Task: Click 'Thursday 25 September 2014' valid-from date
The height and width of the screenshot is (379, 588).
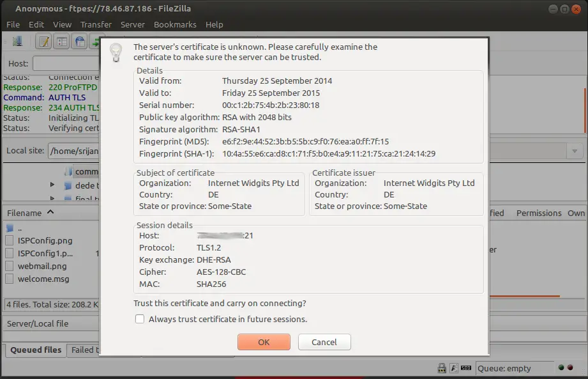Action: pyautogui.click(x=276, y=81)
